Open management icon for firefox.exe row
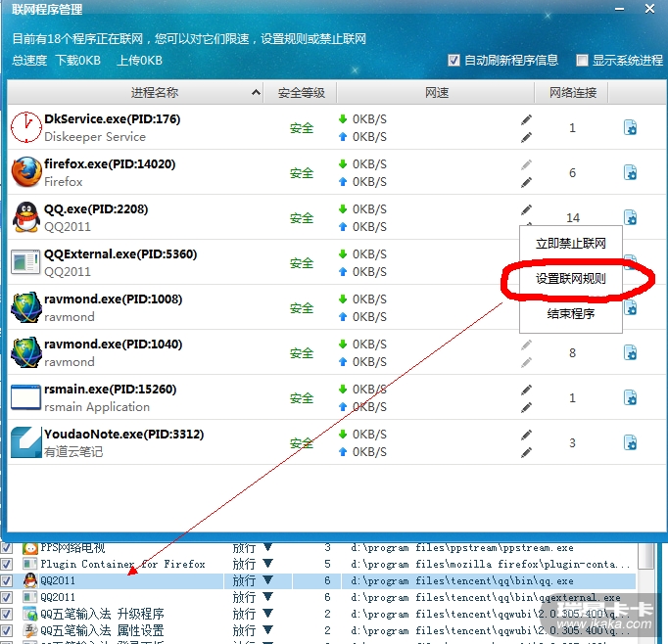668x644 pixels. click(x=630, y=172)
